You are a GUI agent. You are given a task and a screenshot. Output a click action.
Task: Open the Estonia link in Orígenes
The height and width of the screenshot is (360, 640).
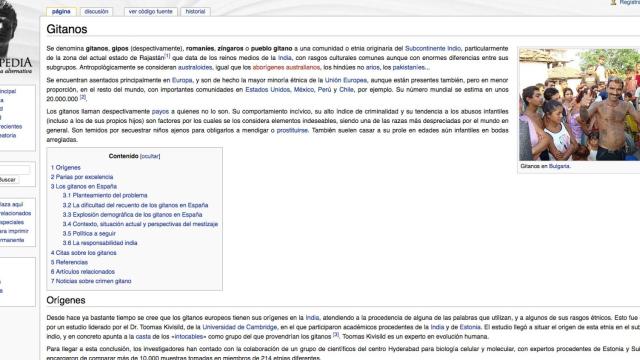click(470, 327)
